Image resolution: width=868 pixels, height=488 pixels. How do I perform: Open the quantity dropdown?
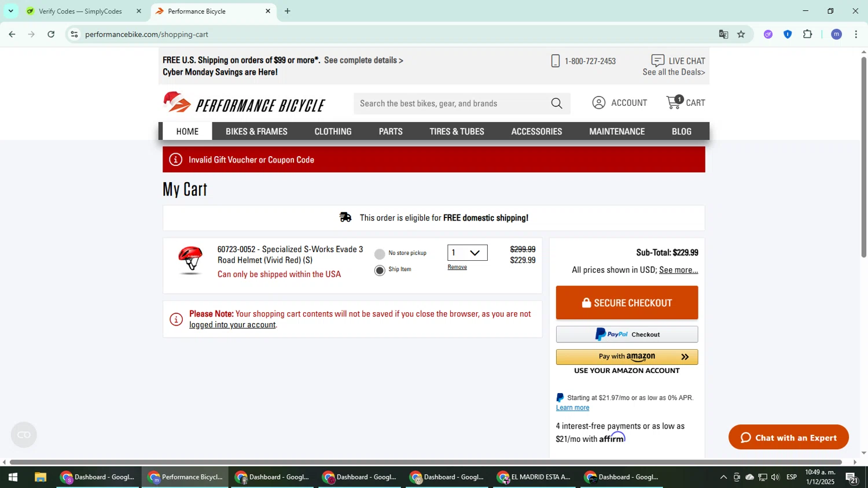(467, 253)
